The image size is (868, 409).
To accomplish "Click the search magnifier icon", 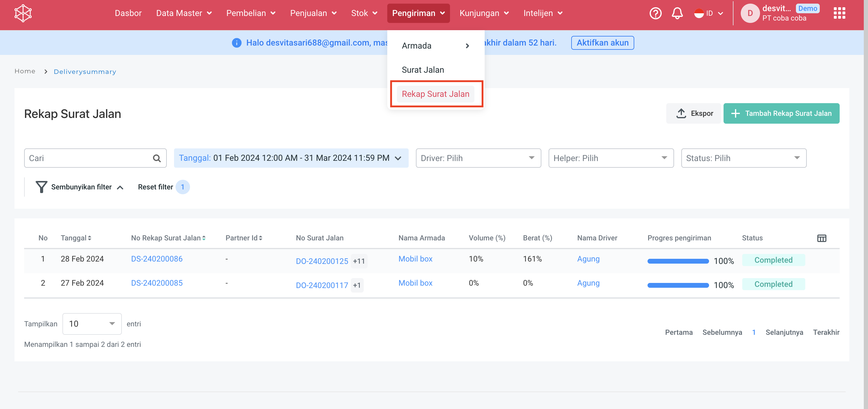I will (157, 158).
